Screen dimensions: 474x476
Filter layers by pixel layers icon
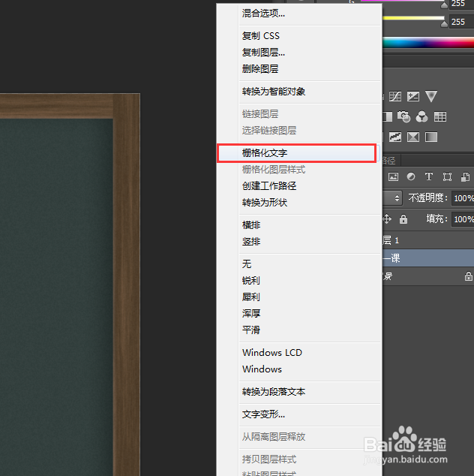[393, 176]
